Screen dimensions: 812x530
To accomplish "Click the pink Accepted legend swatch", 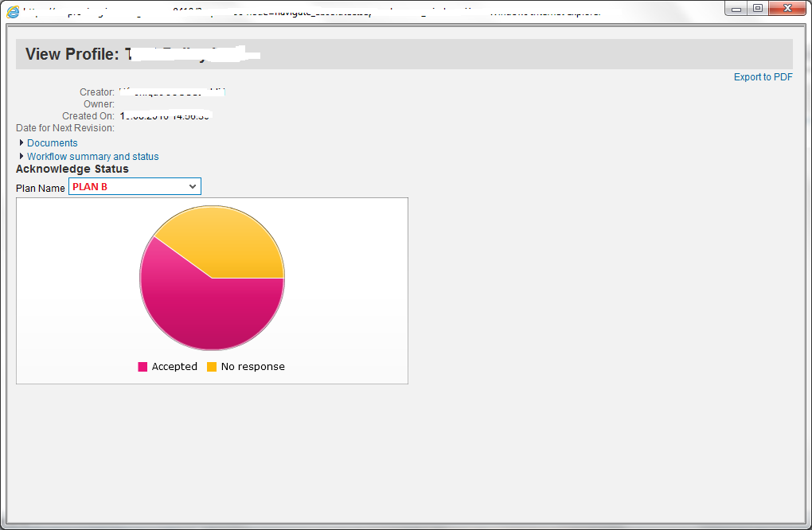I will pos(142,366).
